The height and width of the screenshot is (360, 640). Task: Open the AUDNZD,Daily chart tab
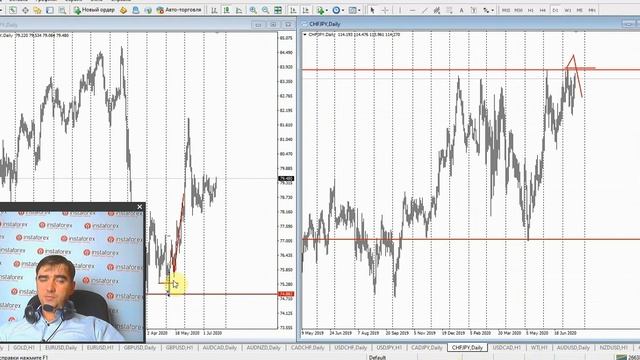tap(264, 348)
